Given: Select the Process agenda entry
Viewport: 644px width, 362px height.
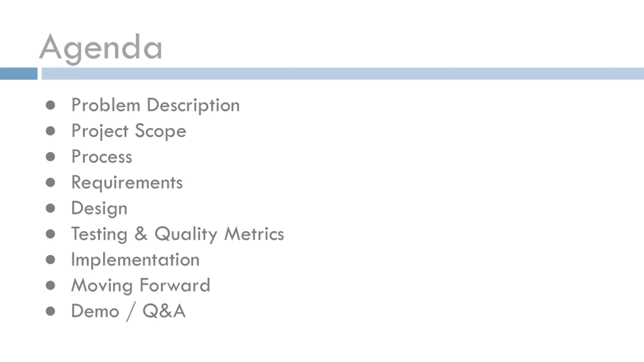Looking at the screenshot, I should 102,157.
